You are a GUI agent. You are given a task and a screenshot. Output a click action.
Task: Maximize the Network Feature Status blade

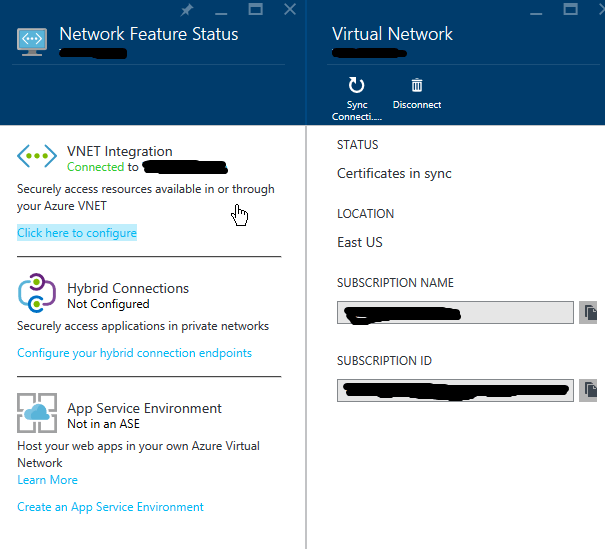point(255,9)
